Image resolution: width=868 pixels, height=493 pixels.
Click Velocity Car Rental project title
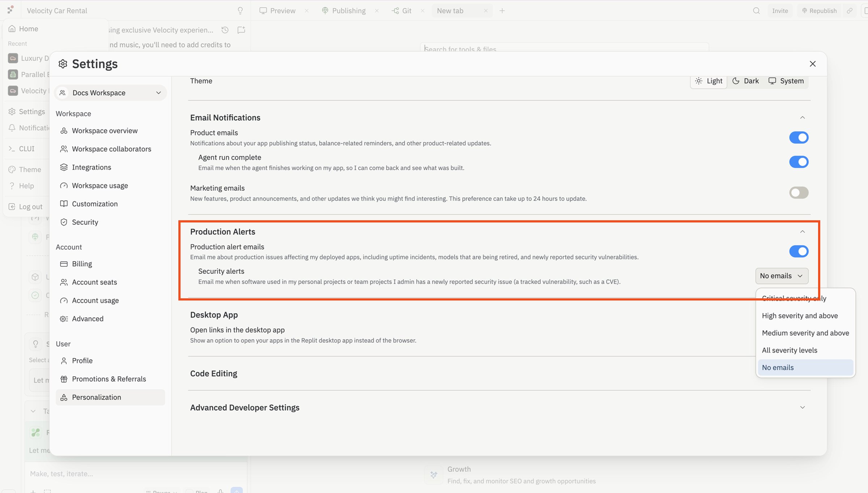[57, 11]
